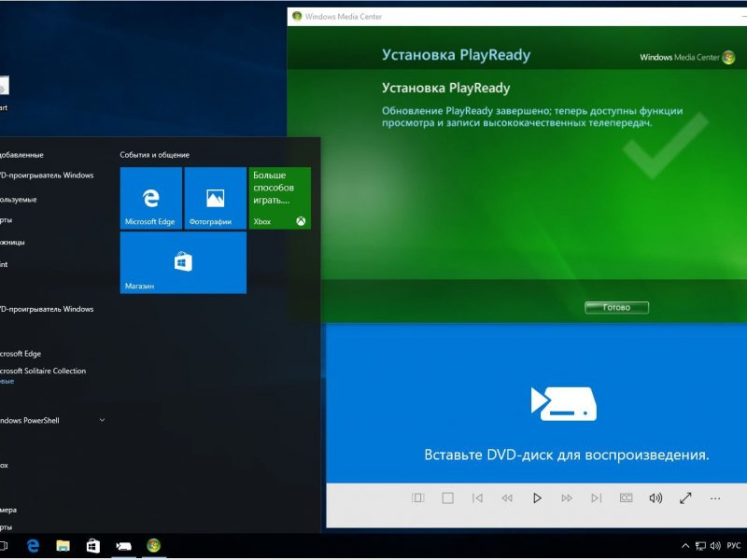This screenshot has height=560, width=747.
Task: Open first DVD-проигрыватель Windows entry in Start menu
Action: (47, 175)
